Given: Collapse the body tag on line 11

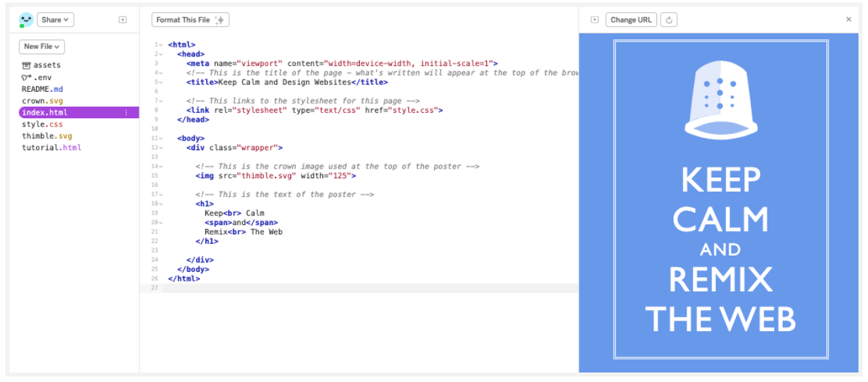Looking at the screenshot, I should [161, 138].
